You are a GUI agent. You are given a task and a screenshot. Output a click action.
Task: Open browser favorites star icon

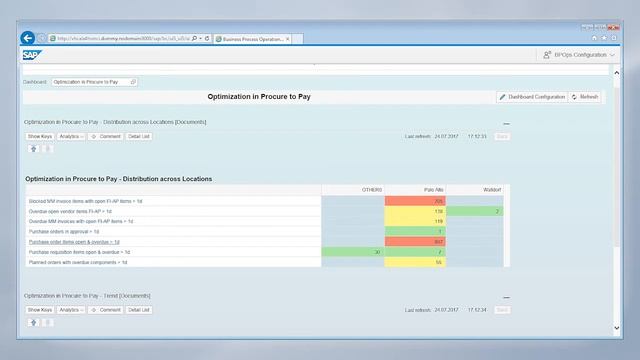(x=604, y=38)
